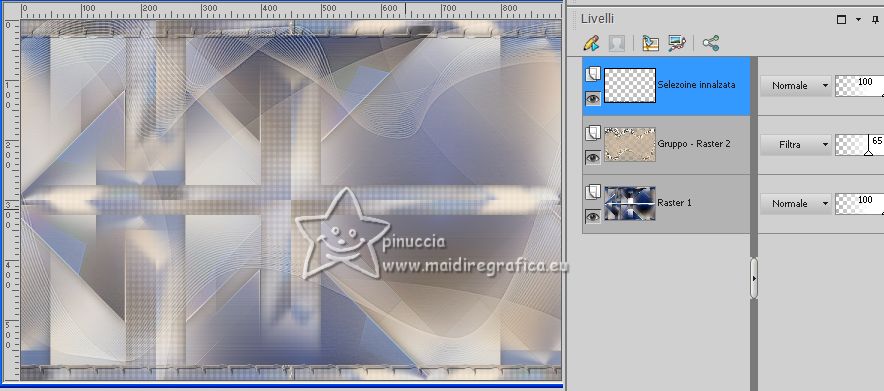
Task: Open Livelli panel options arrow menu
Action: tap(859, 19)
